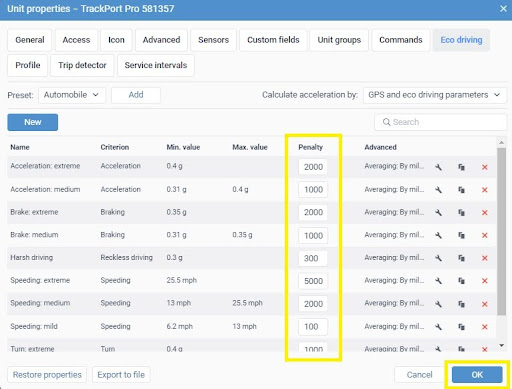Open properties wrench for Speeding: mild
The image size is (512, 389).
[x=439, y=327]
